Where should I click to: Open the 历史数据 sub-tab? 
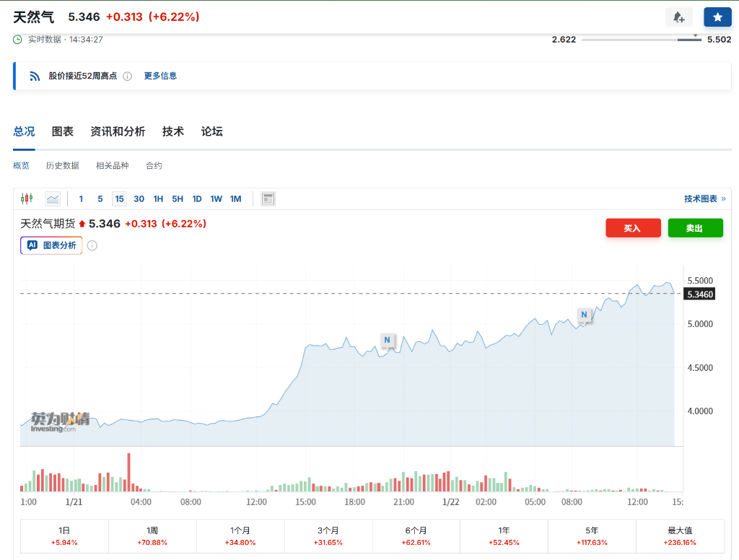(x=63, y=165)
